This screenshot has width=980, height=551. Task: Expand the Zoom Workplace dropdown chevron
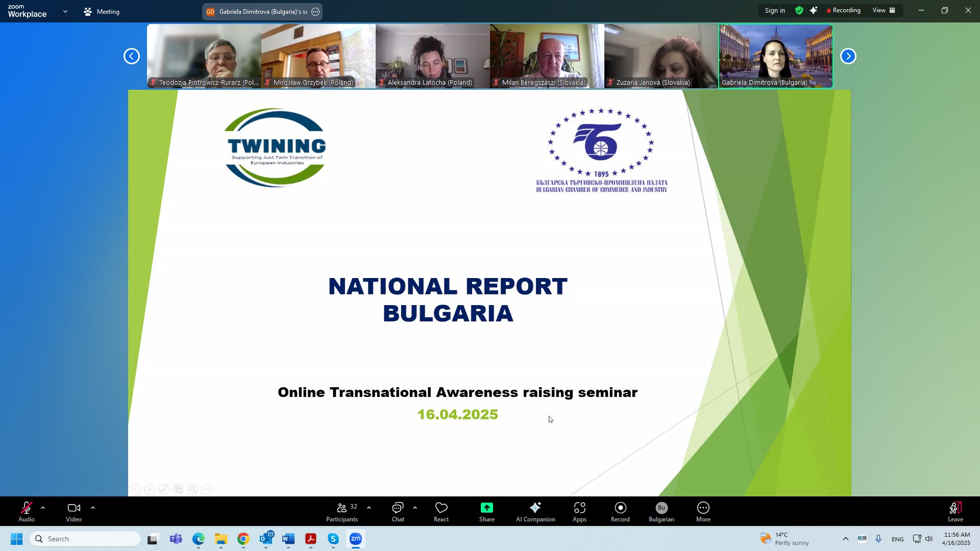pyautogui.click(x=65, y=11)
